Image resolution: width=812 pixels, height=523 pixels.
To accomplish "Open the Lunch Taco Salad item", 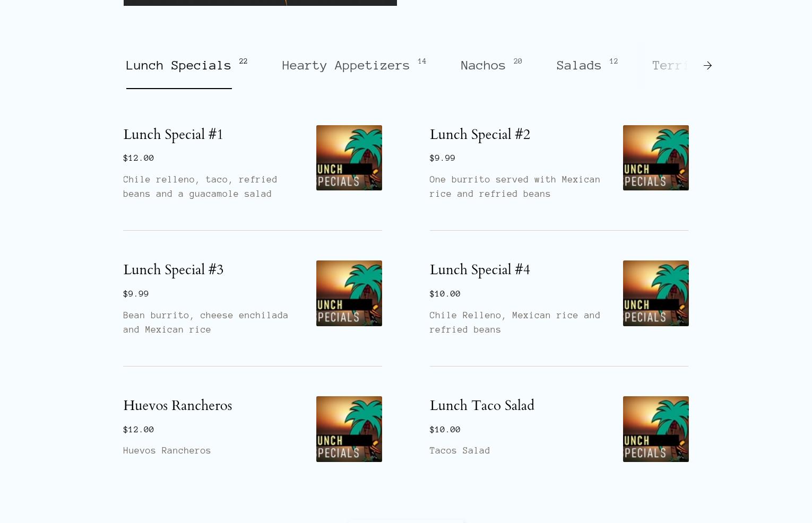I will click(482, 406).
